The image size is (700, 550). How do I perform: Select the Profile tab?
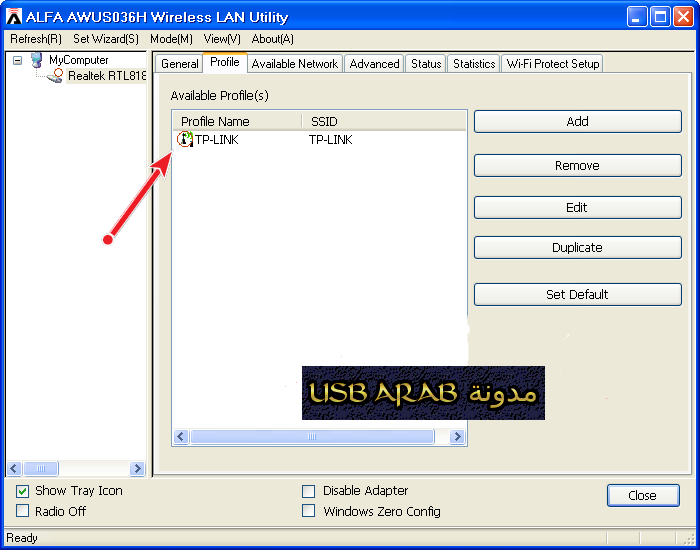click(225, 62)
